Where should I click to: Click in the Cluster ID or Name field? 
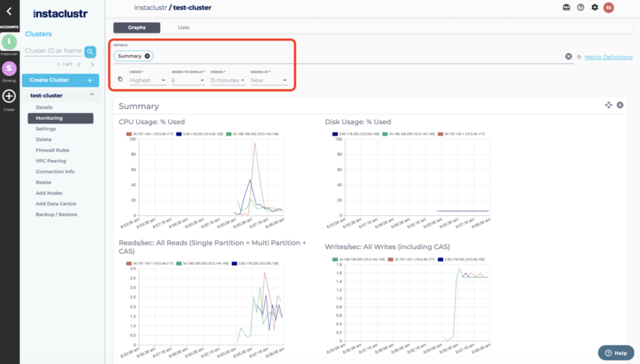(54, 51)
